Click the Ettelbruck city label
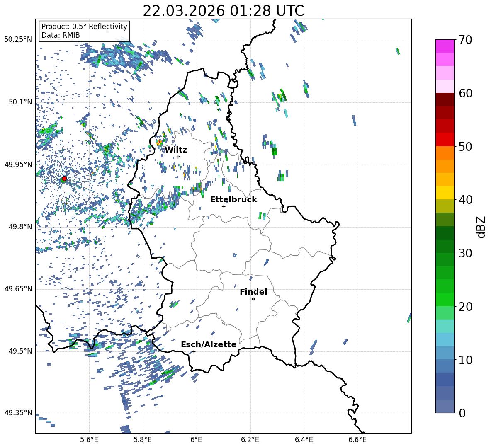 [233, 199]
